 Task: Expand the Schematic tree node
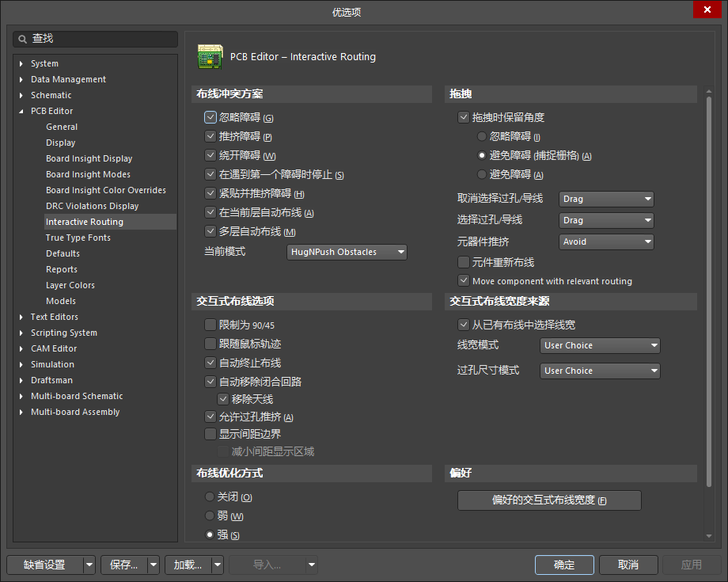(x=21, y=95)
